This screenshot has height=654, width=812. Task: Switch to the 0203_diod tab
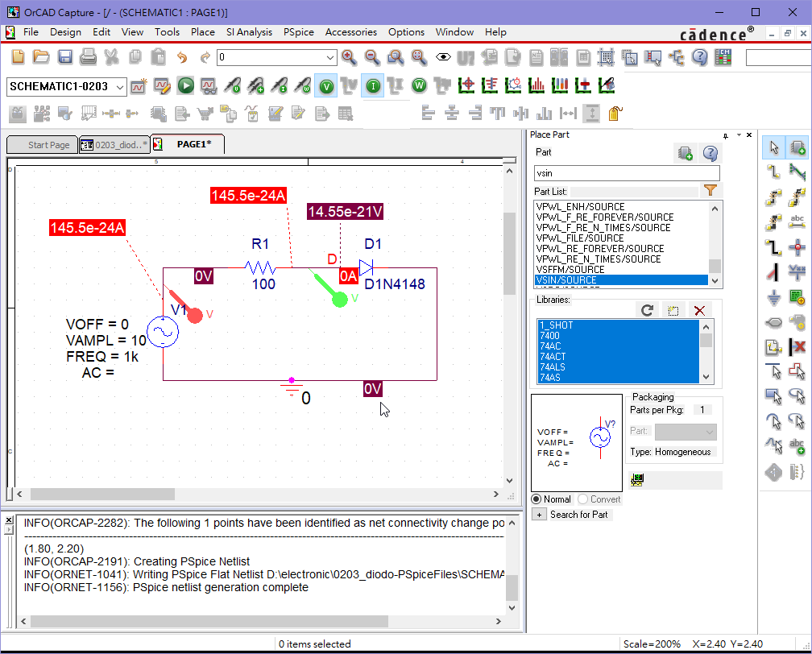tap(114, 145)
